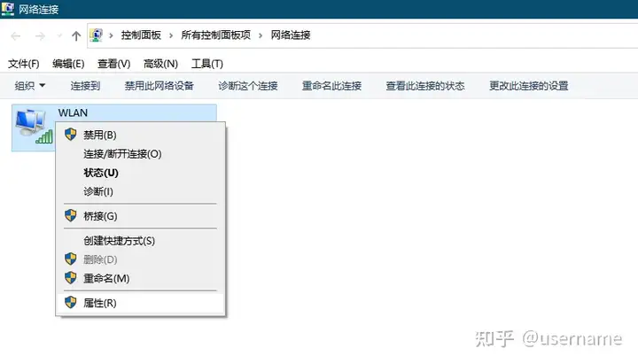Screen dimensions: 638x364
Task: Click 诊断这个连接 in toolbar
Action: pos(248,86)
